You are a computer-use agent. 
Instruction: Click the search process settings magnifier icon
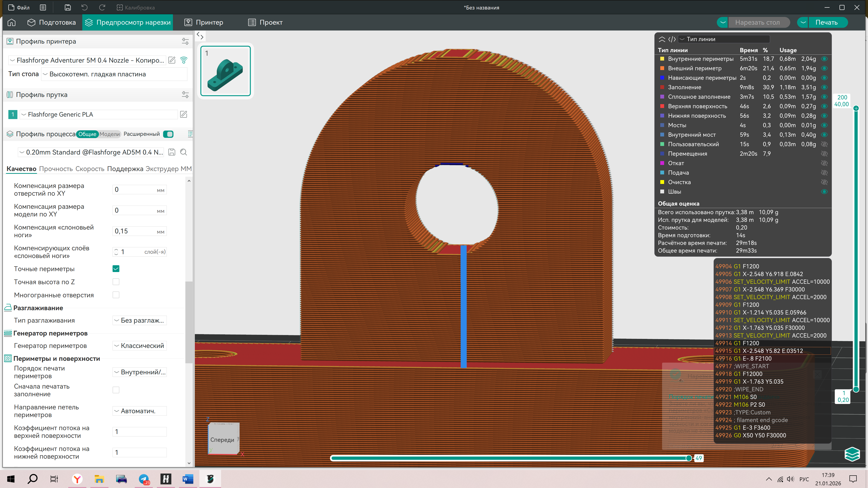coord(184,152)
